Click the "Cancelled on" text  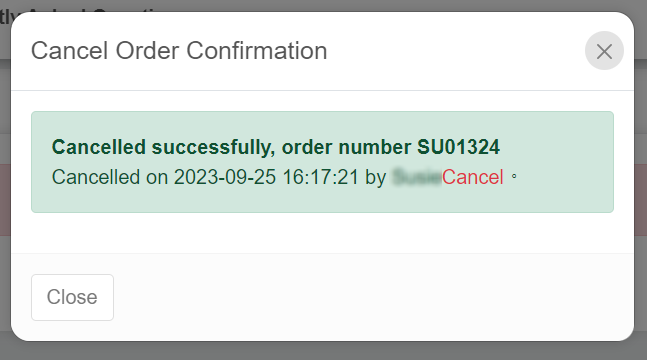(110, 177)
